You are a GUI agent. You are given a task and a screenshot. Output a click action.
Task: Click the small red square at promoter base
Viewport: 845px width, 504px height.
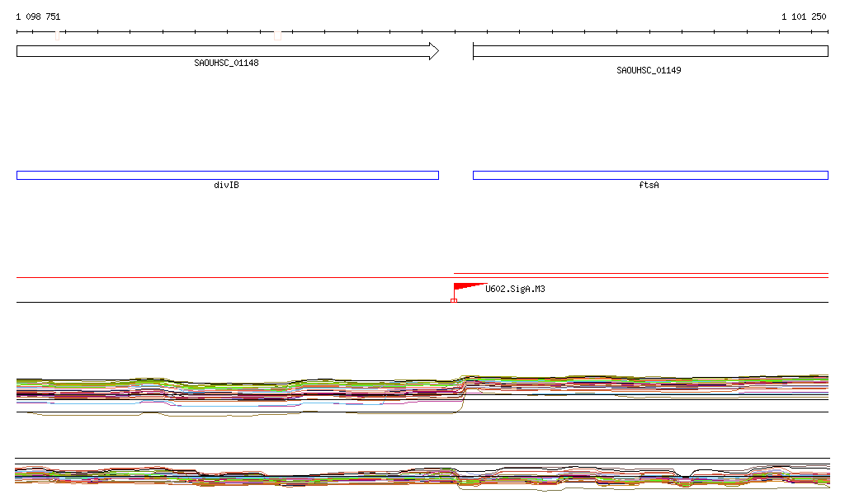click(x=454, y=300)
